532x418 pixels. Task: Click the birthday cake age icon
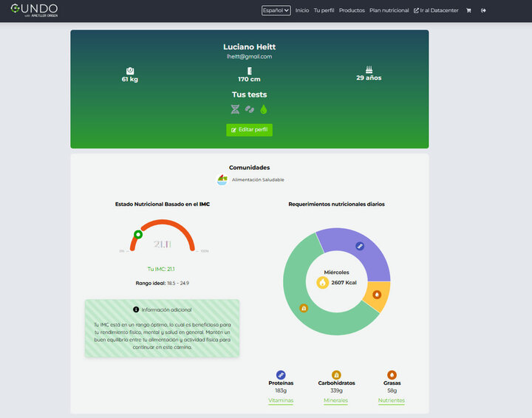pos(369,69)
